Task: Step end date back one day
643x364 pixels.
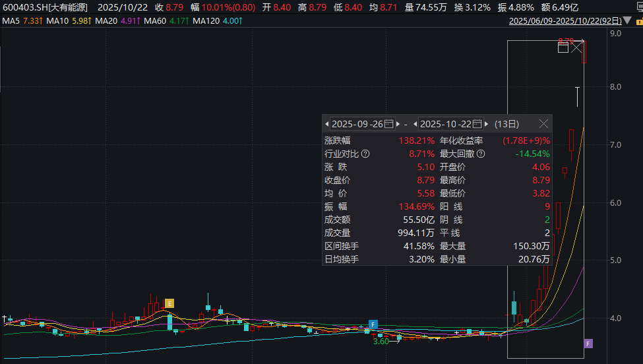Action: click(415, 124)
